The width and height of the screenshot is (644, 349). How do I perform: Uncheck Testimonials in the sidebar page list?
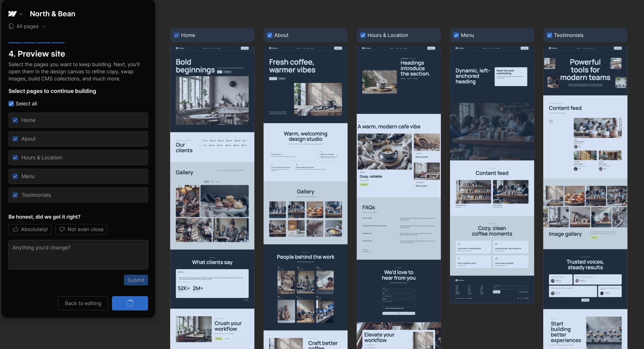pos(15,195)
